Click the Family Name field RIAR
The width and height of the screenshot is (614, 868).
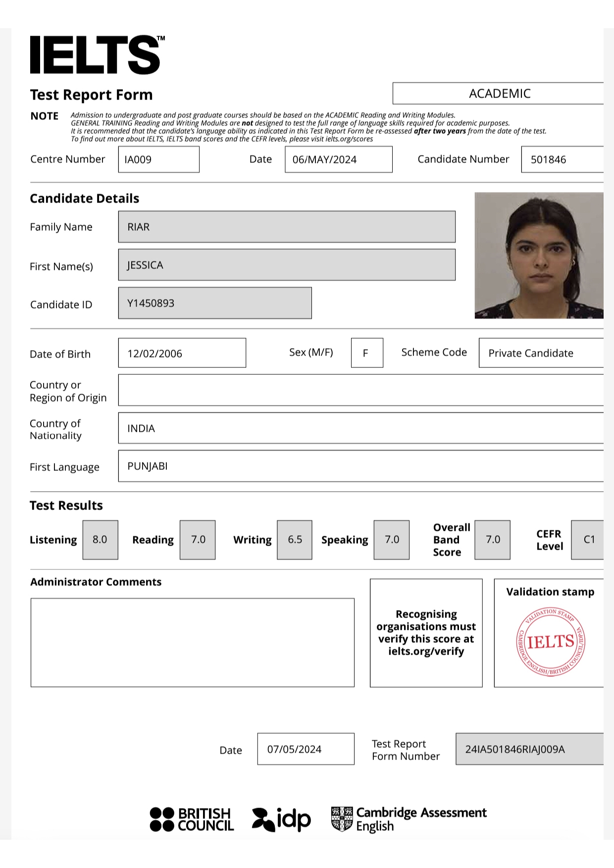[x=287, y=227]
